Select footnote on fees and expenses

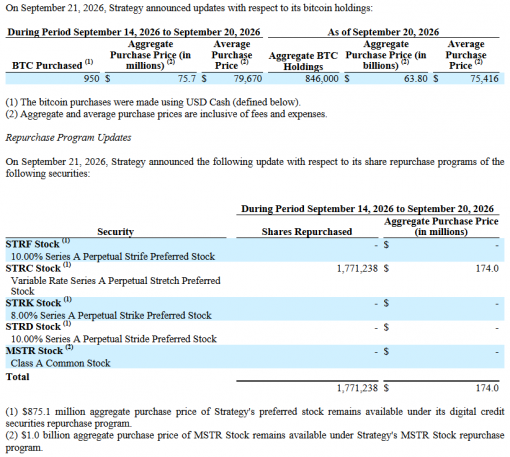tap(166, 114)
